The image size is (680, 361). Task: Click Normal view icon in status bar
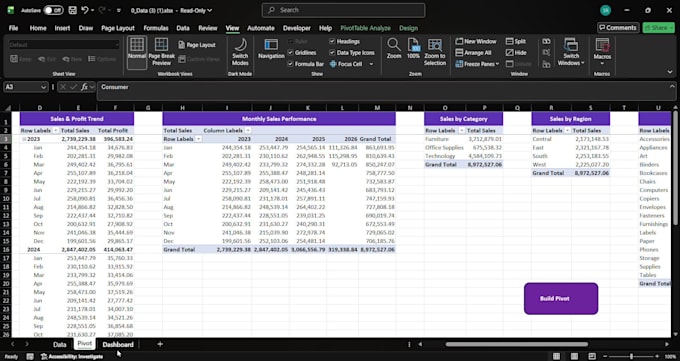[556, 356]
